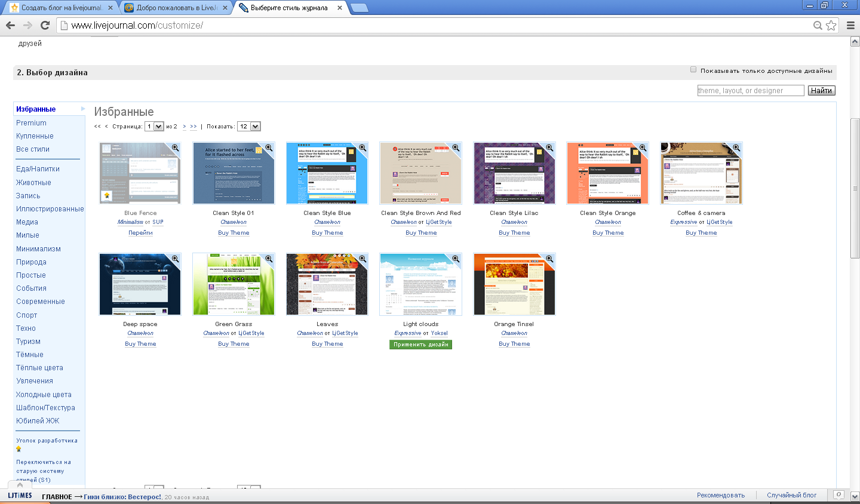The image size is (860, 504).
Task: Zoom preview of Deep space theme
Action: (x=175, y=259)
